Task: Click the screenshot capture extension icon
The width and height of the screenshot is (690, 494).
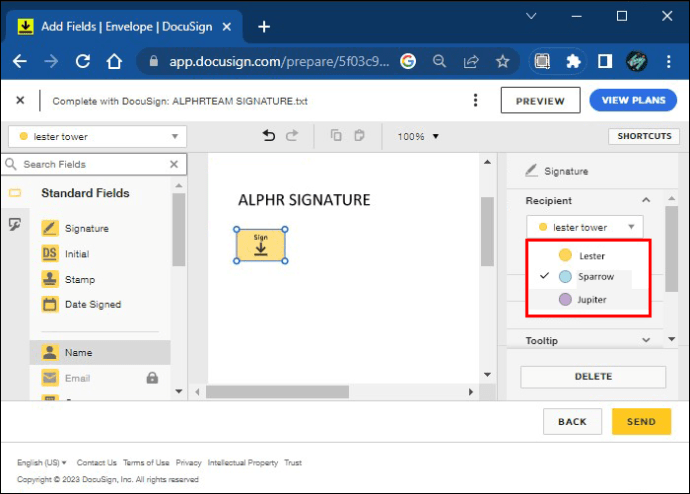Action: click(542, 61)
